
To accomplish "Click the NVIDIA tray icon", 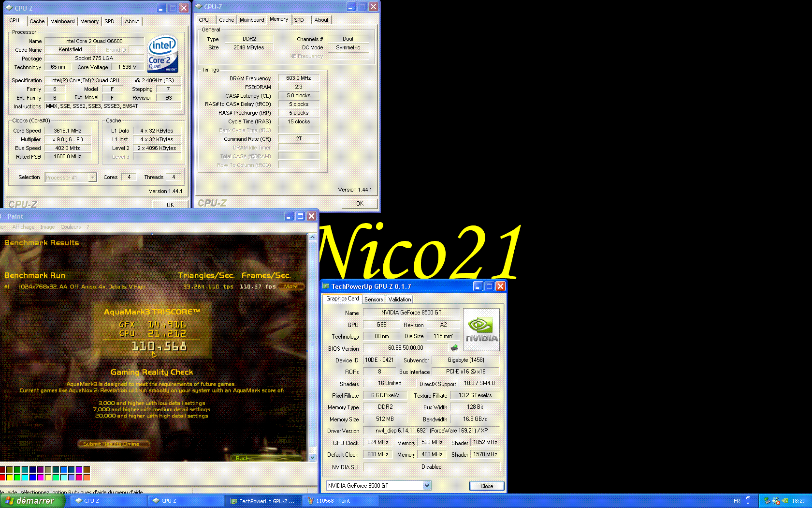I will [x=785, y=501].
